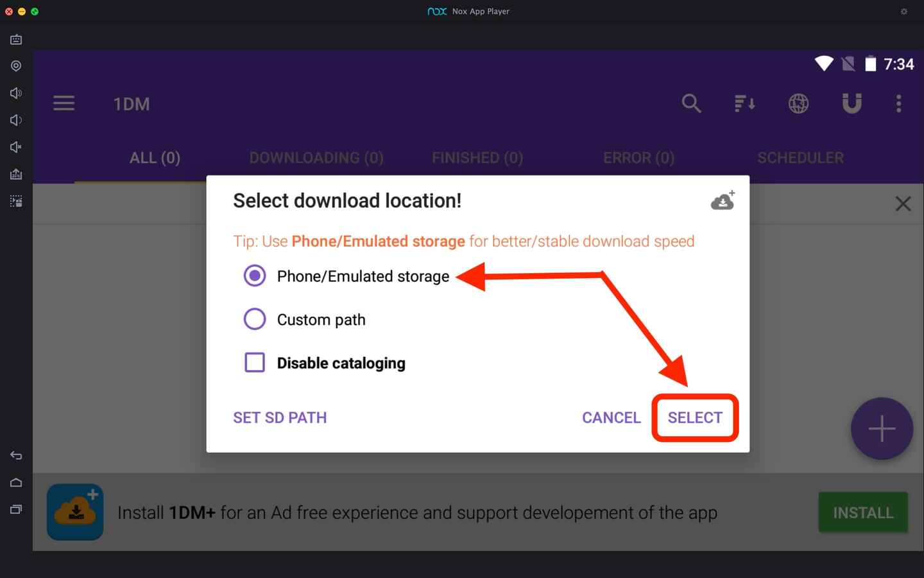The height and width of the screenshot is (578, 924).
Task: Dismiss the banner with the X icon
Action: coord(903,204)
